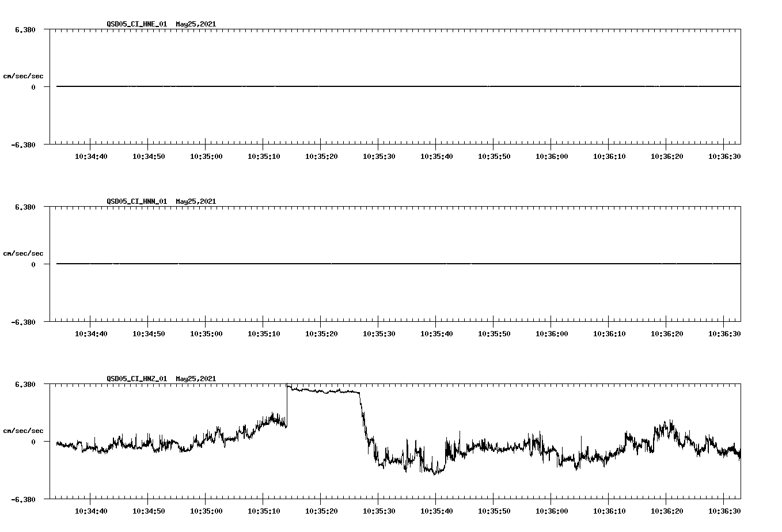Select the QSD05_CI_HNE_01 channel label

click(136, 25)
